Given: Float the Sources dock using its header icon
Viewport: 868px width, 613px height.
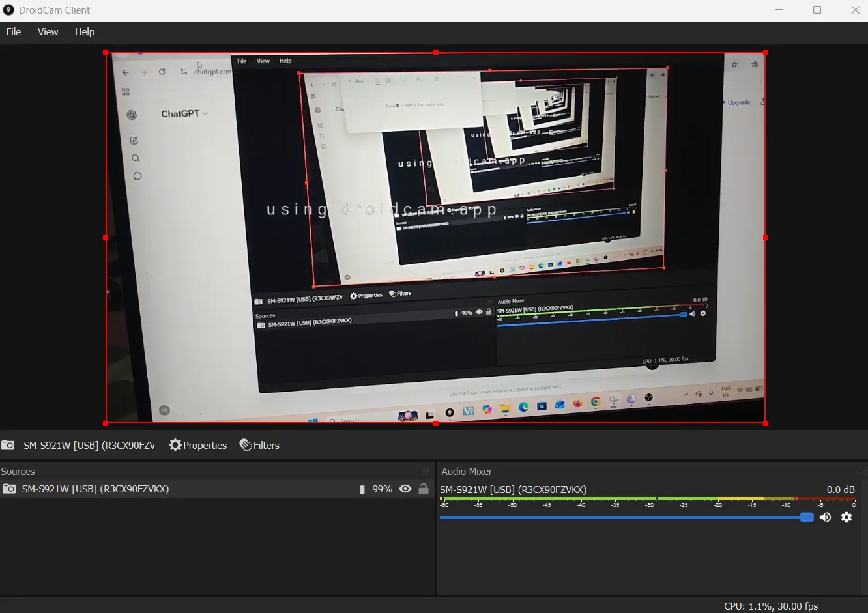Looking at the screenshot, I should (426, 470).
